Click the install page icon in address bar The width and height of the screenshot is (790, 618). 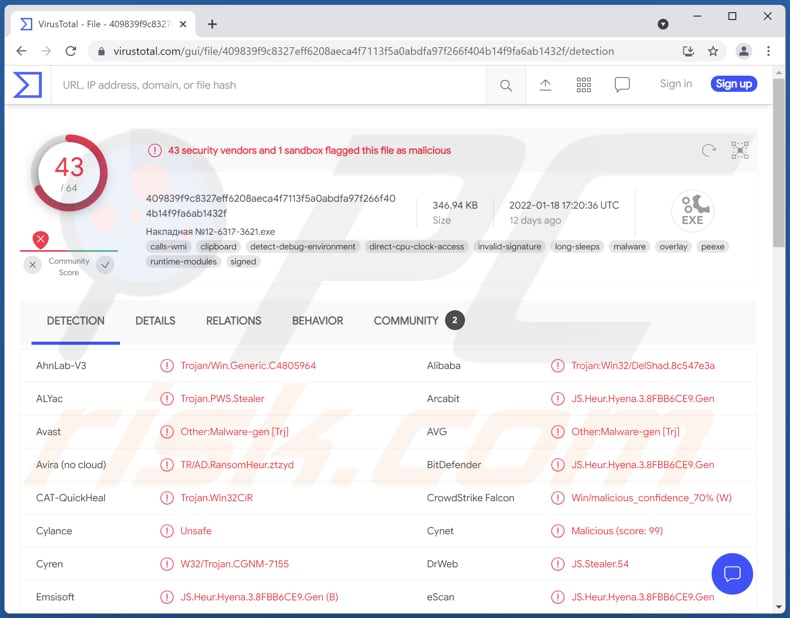[688, 51]
